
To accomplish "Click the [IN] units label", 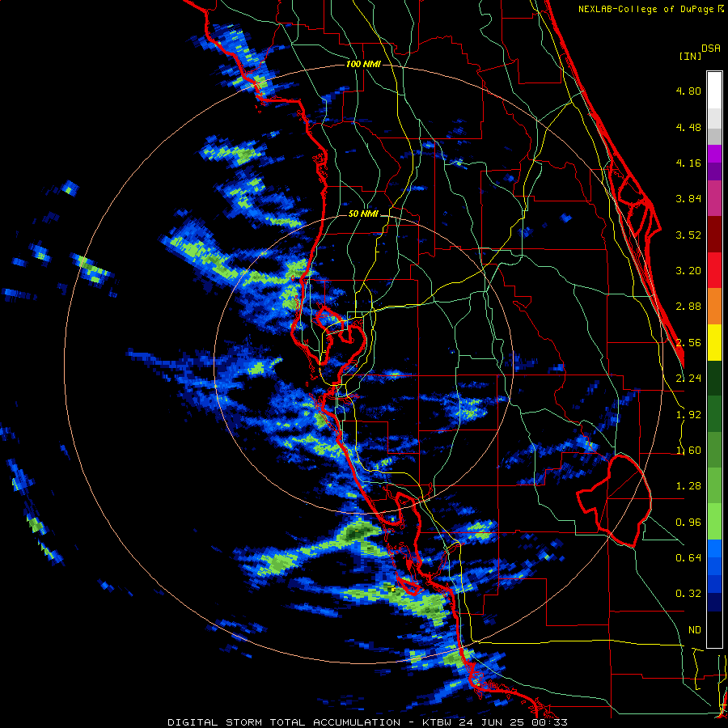I will click(x=690, y=56).
